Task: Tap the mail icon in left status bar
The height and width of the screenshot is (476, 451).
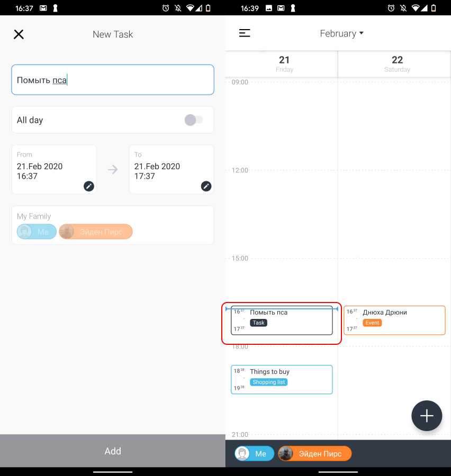Action: (x=43, y=8)
